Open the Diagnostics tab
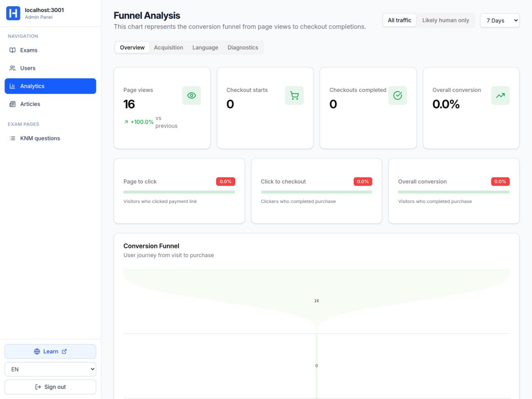 [x=243, y=47]
